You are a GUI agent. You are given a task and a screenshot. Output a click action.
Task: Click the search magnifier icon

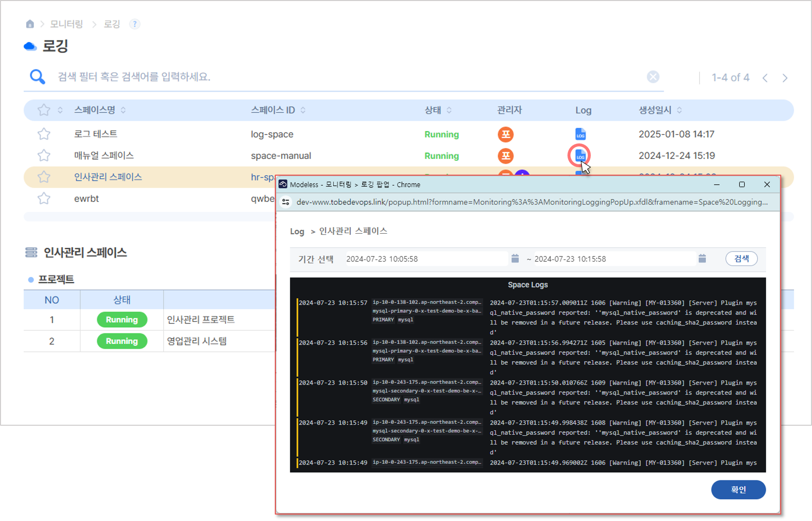(x=37, y=76)
